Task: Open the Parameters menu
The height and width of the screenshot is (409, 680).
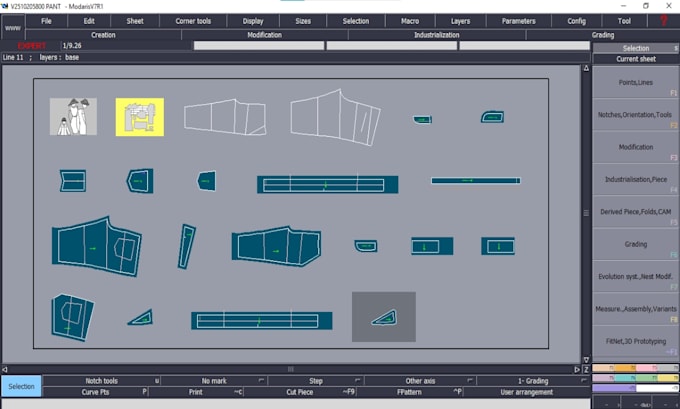Action: pyautogui.click(x=518, y=21)
